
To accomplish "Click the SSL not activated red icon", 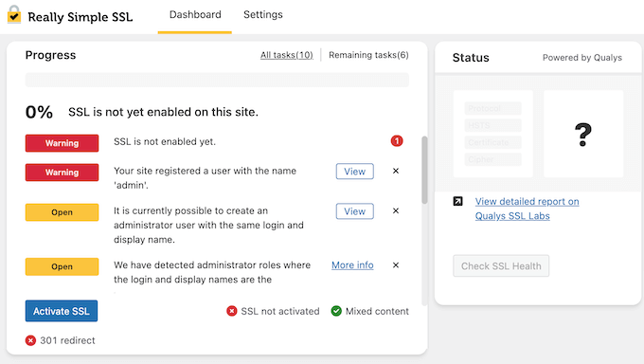I will click(232, 311).
